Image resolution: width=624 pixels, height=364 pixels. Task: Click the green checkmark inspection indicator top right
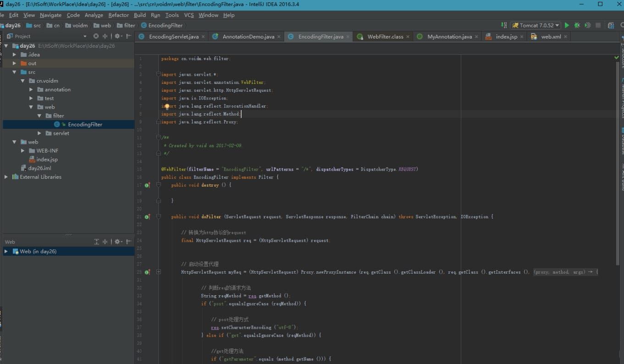617,57
